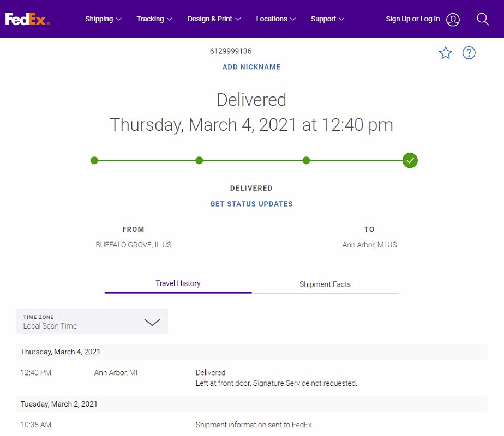Star this shipment as favorite
The image size is (504, 436).
[x=446, y=53]
